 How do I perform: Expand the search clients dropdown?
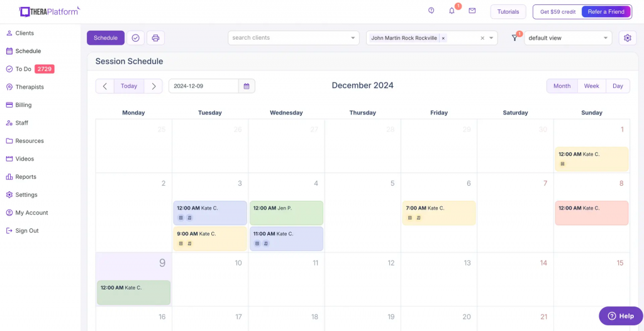(x=353, y=38)
